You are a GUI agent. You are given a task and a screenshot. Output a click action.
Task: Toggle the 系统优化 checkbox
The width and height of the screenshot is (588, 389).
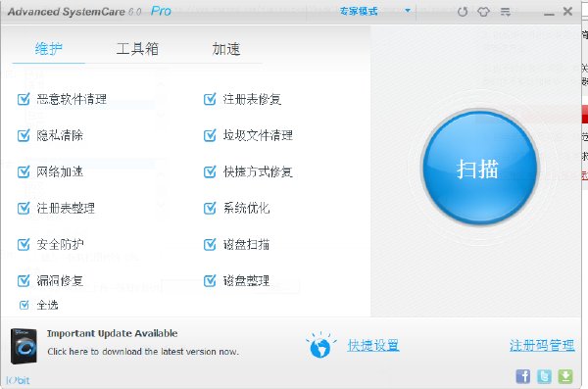click(210, 208)
